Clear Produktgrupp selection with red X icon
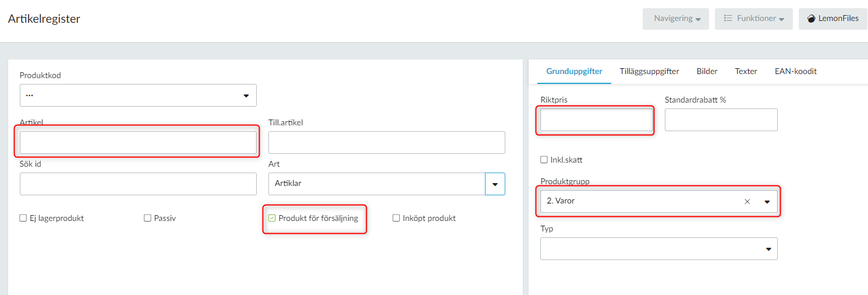 tap(747, 201)
